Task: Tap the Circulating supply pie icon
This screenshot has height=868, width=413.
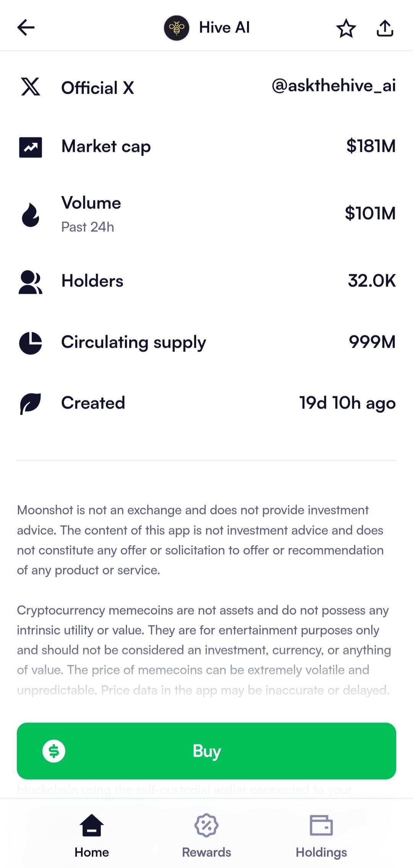Action: 31,343
